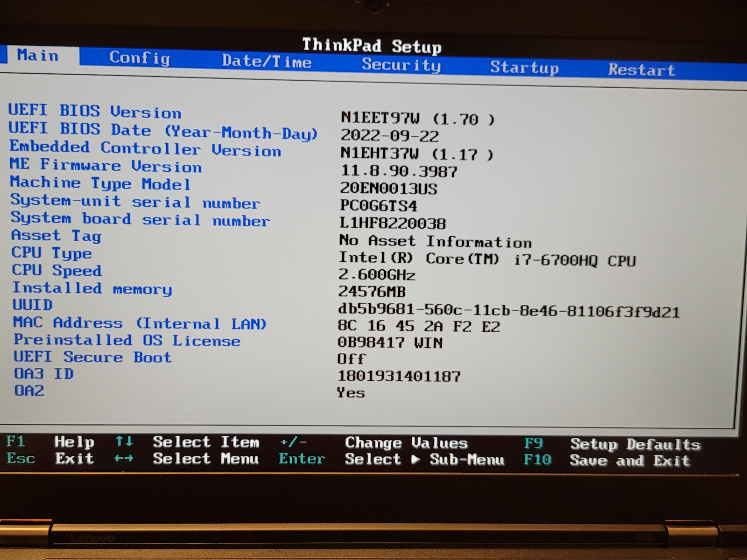Select Secure Boot value Off
The image size is (747, 560).
coord(352,359)
